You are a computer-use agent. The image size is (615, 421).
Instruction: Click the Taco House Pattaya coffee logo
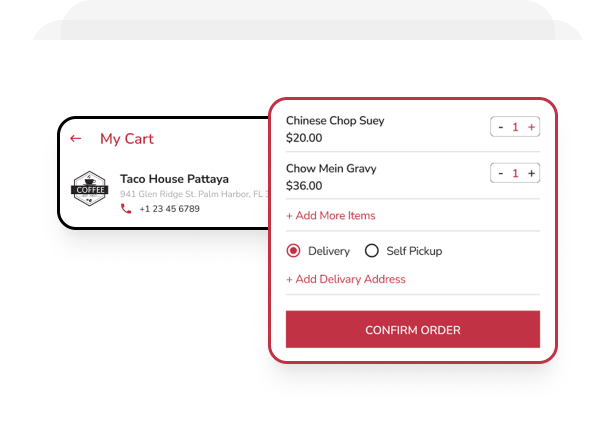[x=89, y=187]
